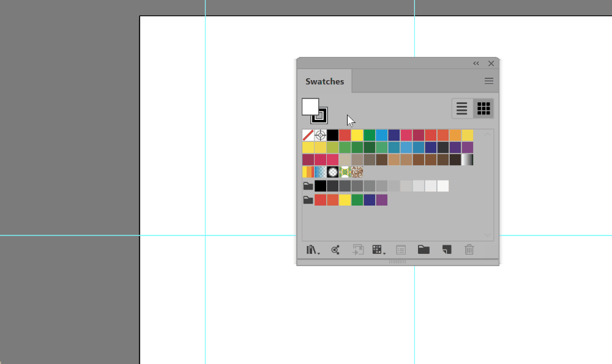Create a New Color Group with folder button
This screenshot has height=364, width=612.
point(424,250)
